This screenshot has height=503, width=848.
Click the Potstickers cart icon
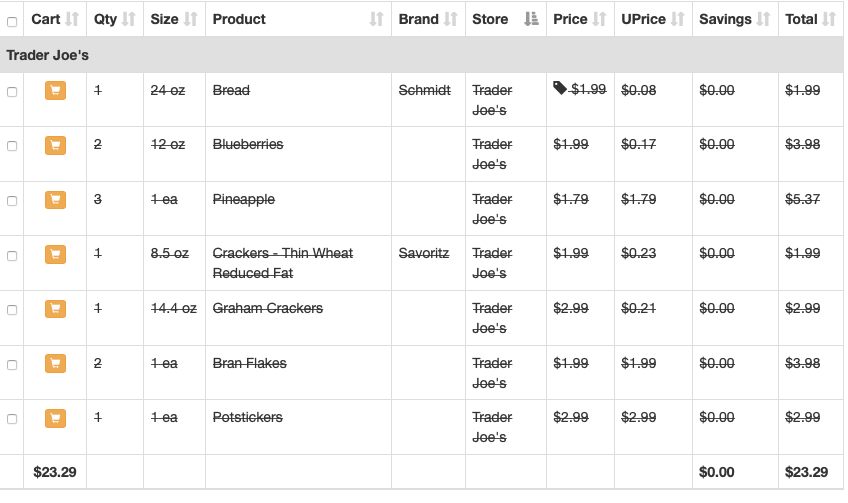[x=55, y=418]
